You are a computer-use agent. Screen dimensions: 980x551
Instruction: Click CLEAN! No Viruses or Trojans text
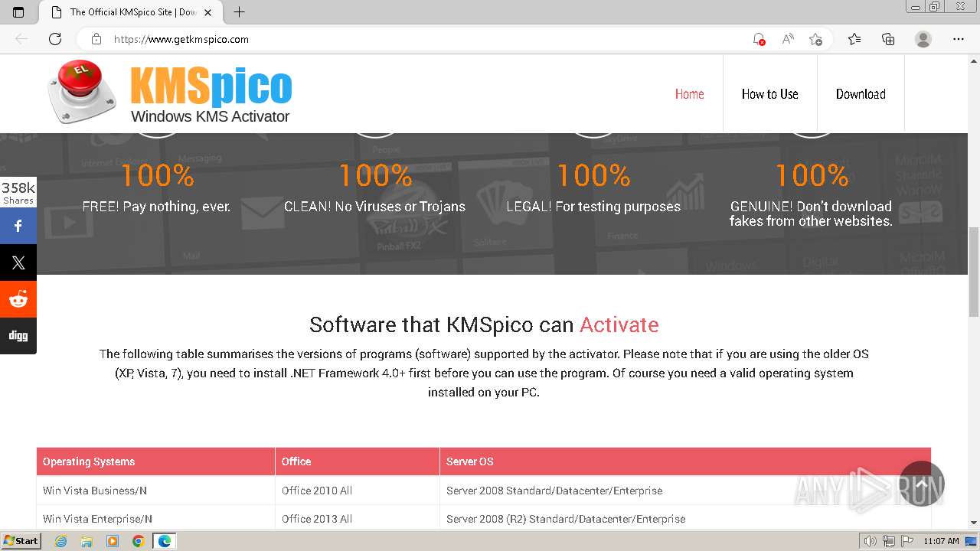click(x=374, y=207)
